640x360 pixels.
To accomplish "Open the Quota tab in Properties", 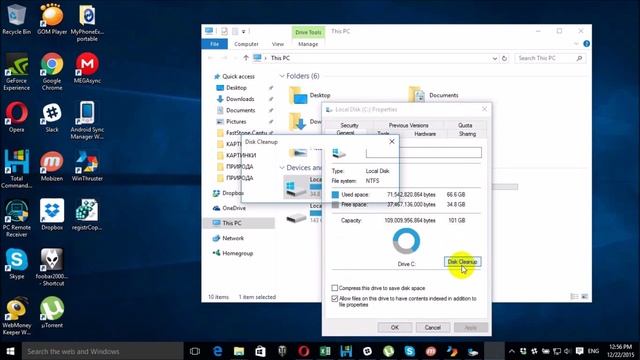I will pos(465,125).
